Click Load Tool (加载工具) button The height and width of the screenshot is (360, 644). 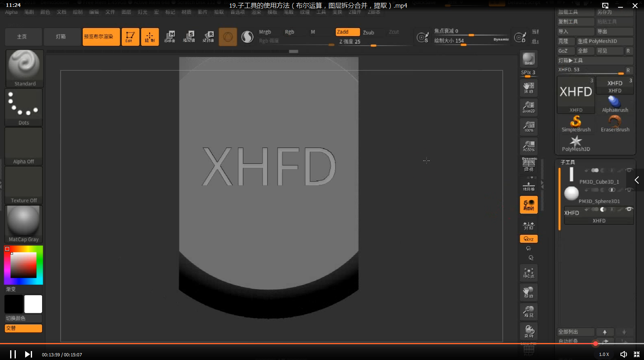pyautogui.click(x=576, y=12)
